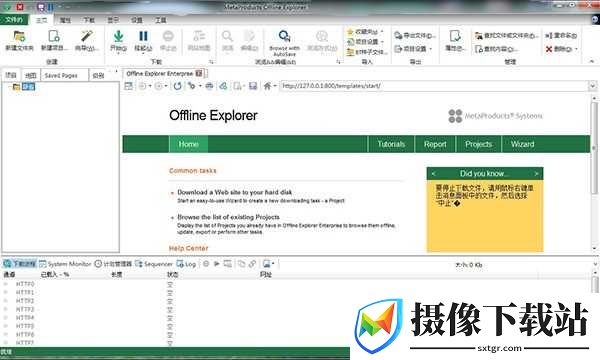
Task: Open dropdown arrow next to Home icon
Action: tap(275, 86)
